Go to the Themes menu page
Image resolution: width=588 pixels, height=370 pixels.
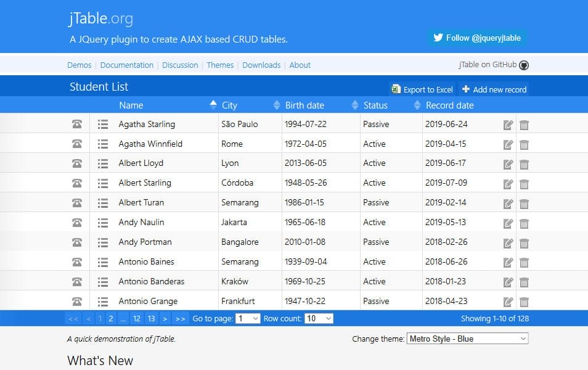(x=220, y=65)
